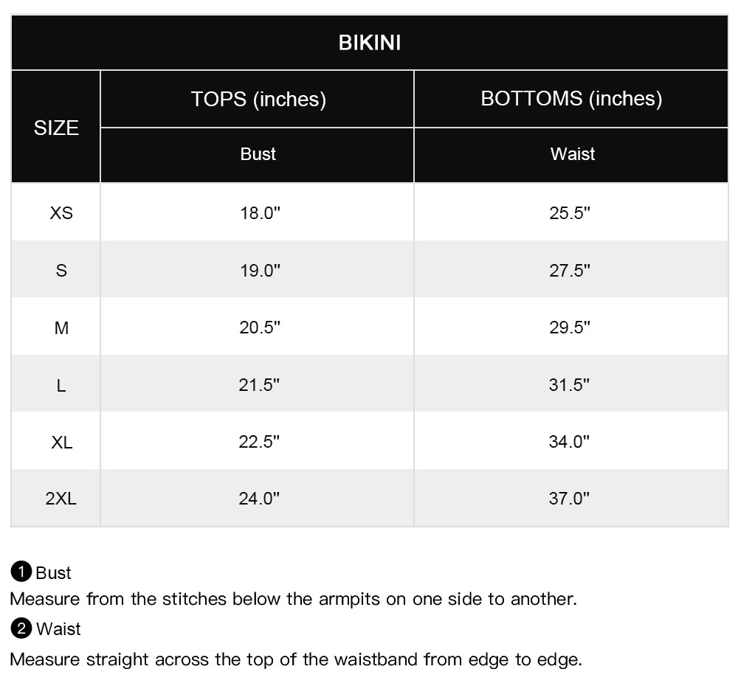Select the 24.0" bust measurement cell
Viewport: 738px width, 700px height.
tap(260, 499)
